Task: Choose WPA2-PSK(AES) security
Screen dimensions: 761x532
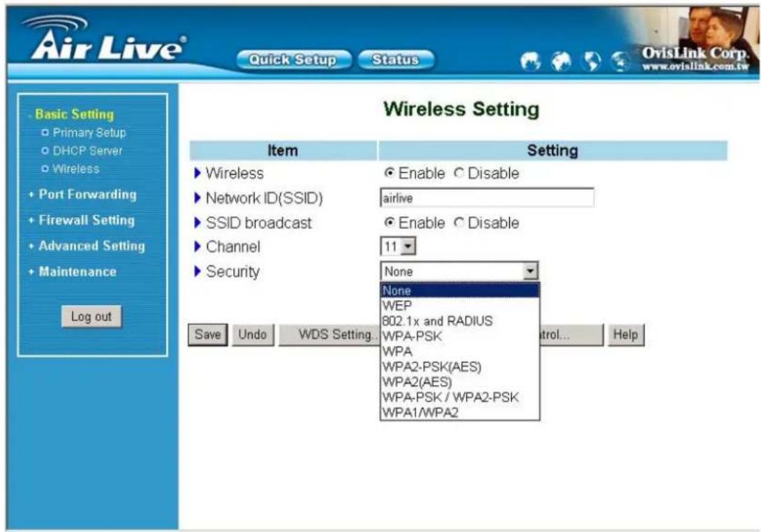Action: [x=459, y=367]
